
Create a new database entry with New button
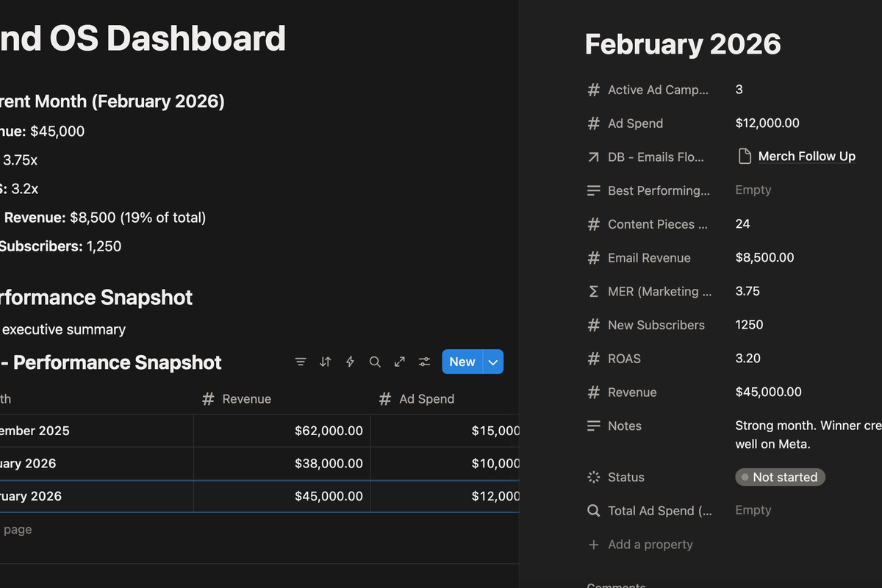coord(462,362)
